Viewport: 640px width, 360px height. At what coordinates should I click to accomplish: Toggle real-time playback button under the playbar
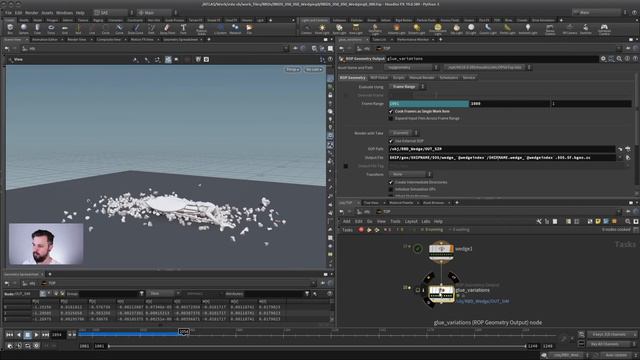(x=10, y=346)
